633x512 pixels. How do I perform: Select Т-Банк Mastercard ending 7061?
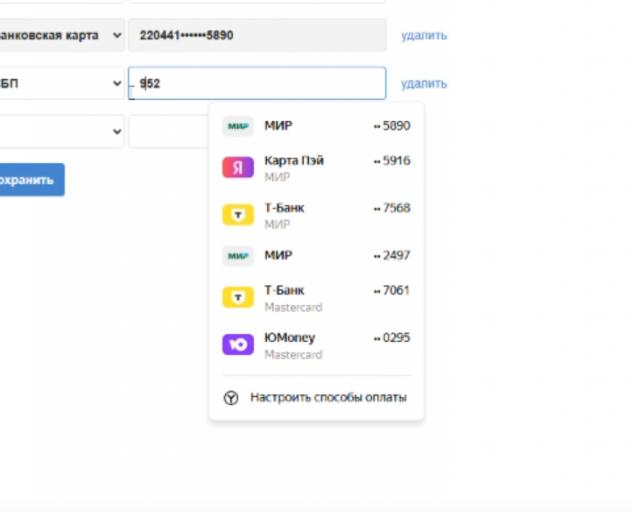click(x=316, y=298)
